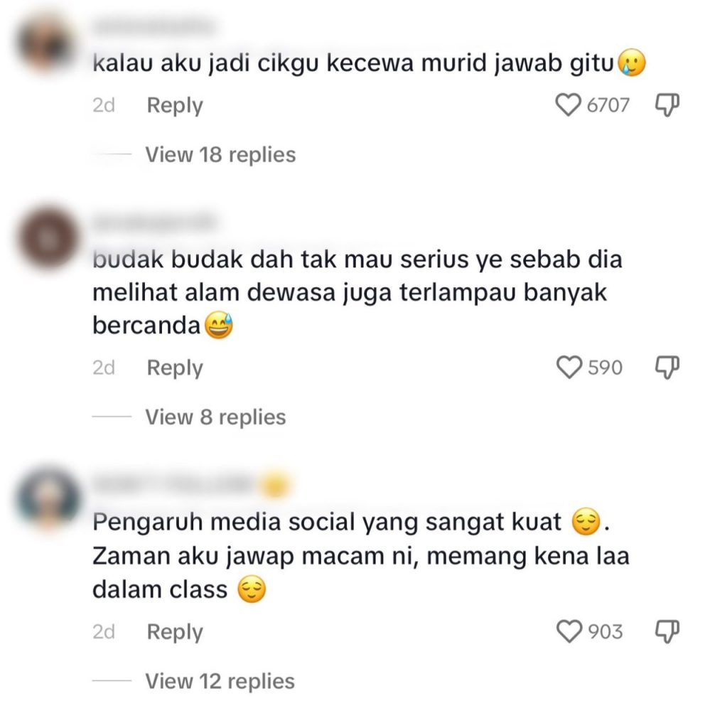The height and width of the screenshot is (728, 705).
Task: Open second commenter's brown profile picture
Action: (48, 238)
